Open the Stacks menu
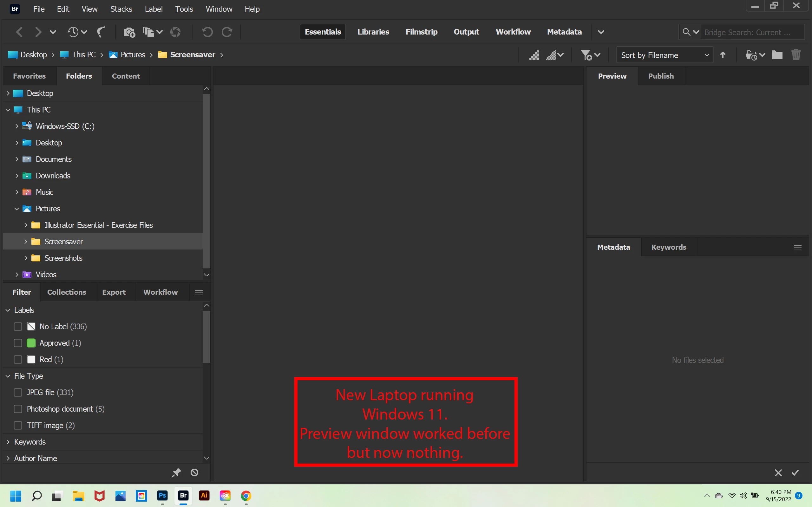812x507 pixels. [121, 9]
